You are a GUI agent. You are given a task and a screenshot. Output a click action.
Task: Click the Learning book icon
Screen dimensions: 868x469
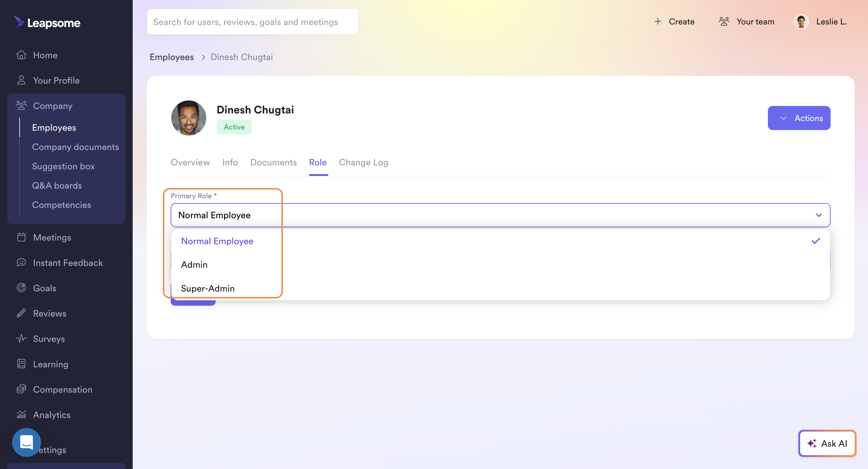tap(22, 363)
